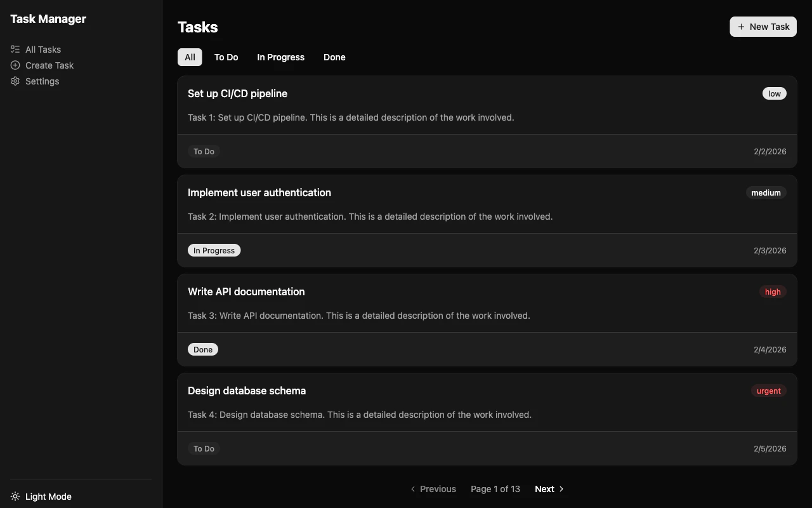Select the To Do filter tab
Viewport: 812px width, 508px height.
coord(226,57)
